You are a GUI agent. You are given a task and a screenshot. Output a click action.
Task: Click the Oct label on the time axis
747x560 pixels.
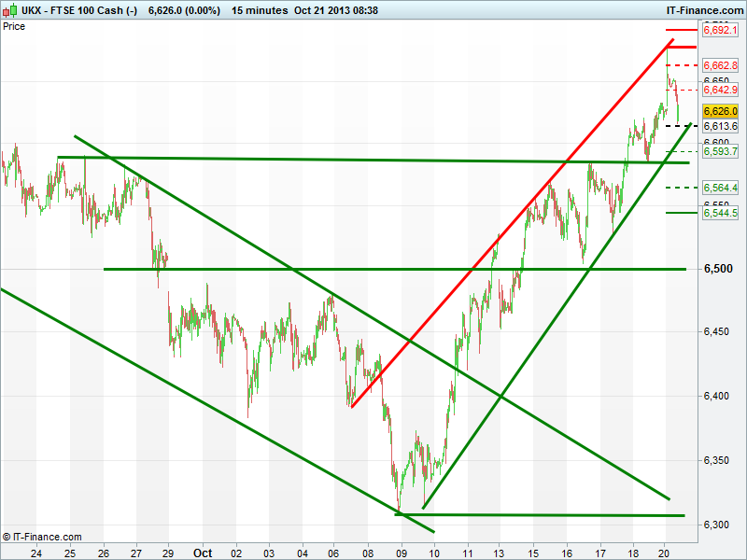tap(203, 553)
